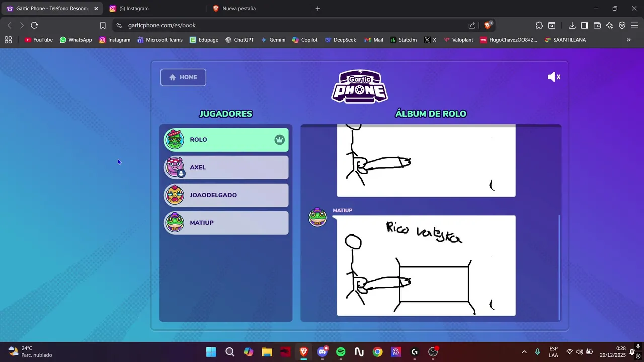
Task: Open the ESP LAA language switcher
Action: pos(553,352)
